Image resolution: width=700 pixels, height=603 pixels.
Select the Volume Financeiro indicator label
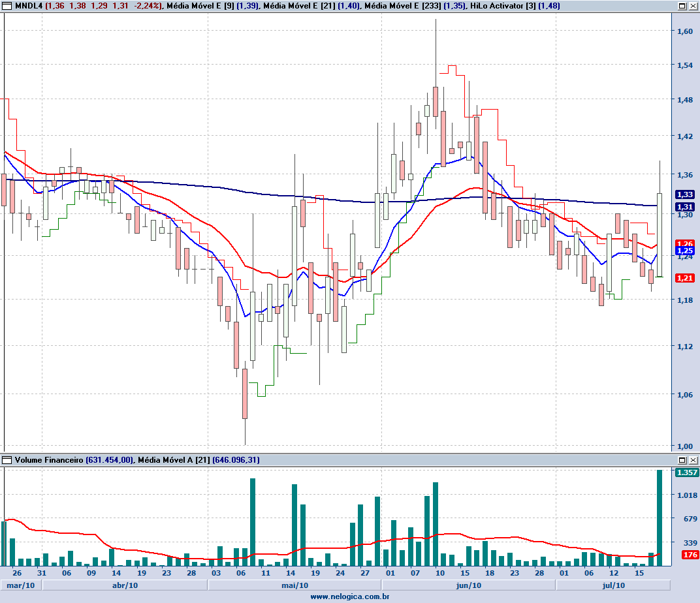(x=49, y=460)
